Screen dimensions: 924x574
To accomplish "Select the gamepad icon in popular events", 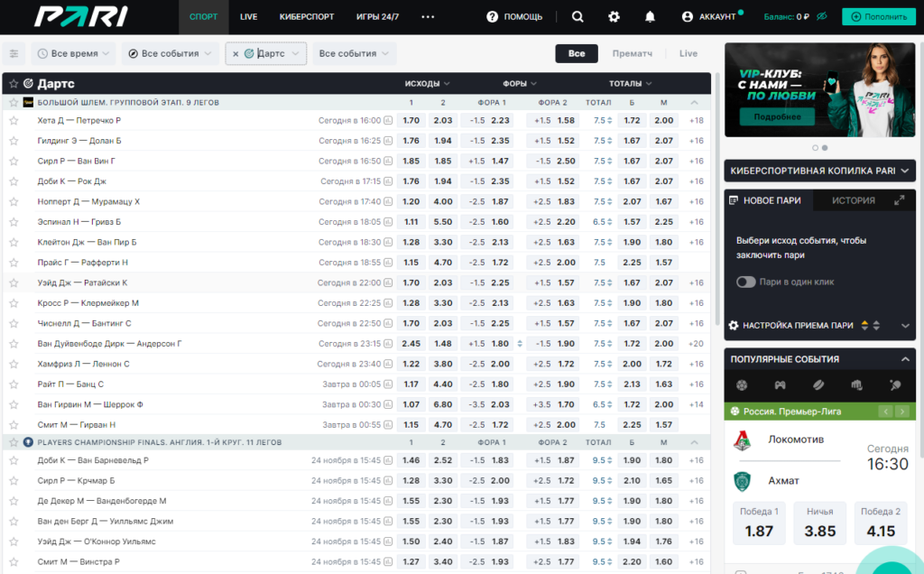I will point(780,384).
